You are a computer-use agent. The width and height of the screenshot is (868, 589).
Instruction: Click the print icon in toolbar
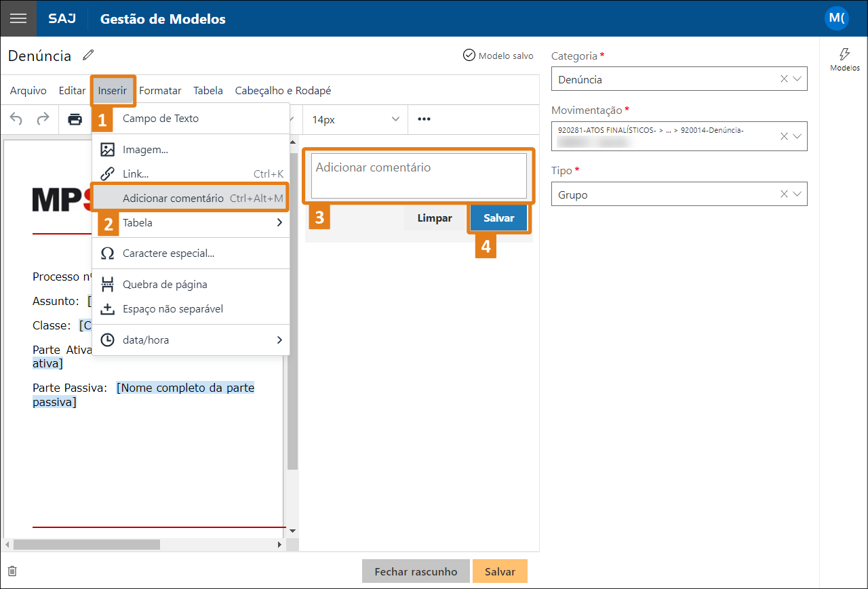75,119
